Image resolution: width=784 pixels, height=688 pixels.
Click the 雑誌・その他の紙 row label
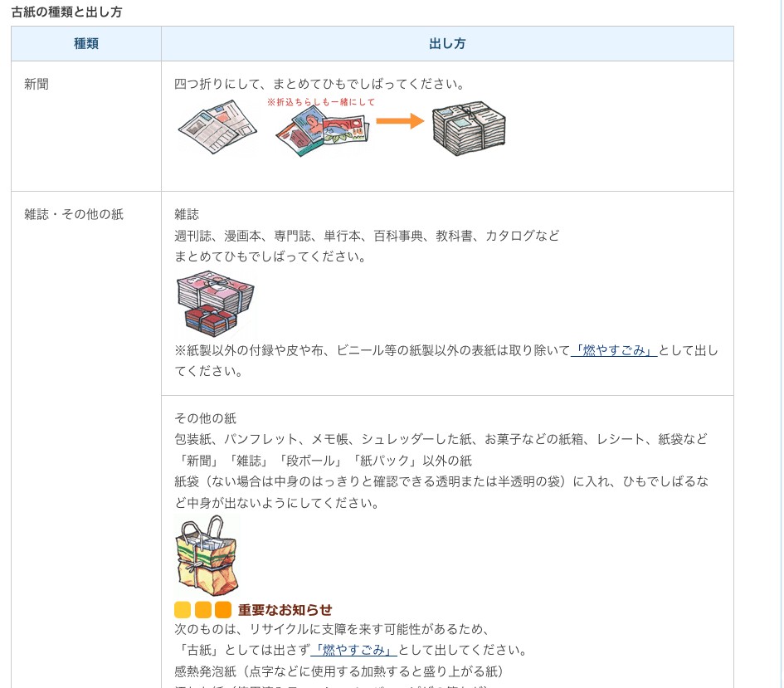pyautogui.click(x=74, y=214)
